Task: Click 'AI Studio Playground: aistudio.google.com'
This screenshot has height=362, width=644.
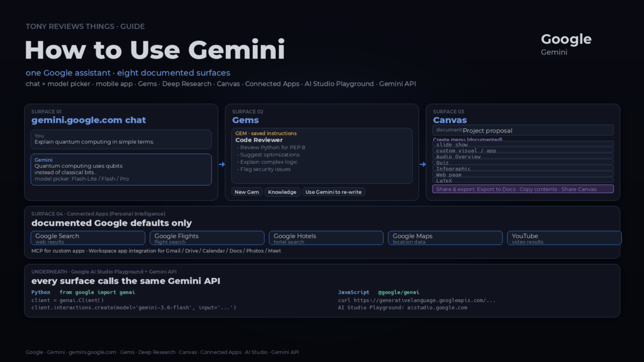Action: click(402, 308)
